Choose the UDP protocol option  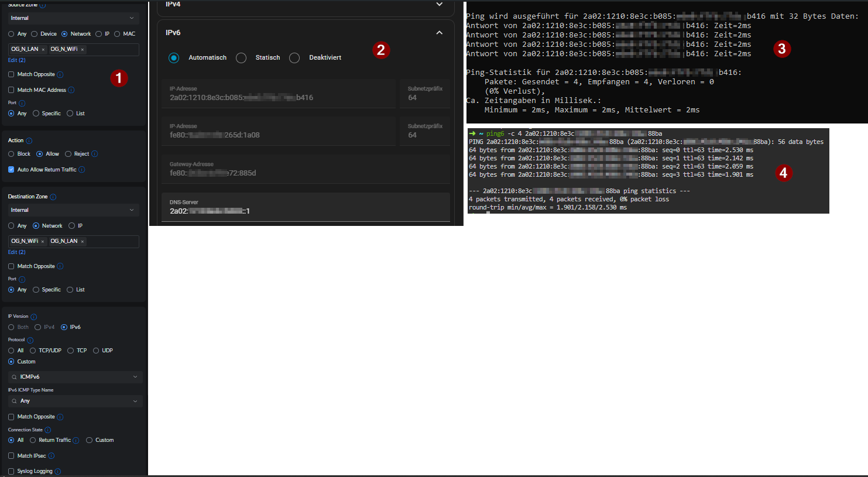tap(95, 351)
